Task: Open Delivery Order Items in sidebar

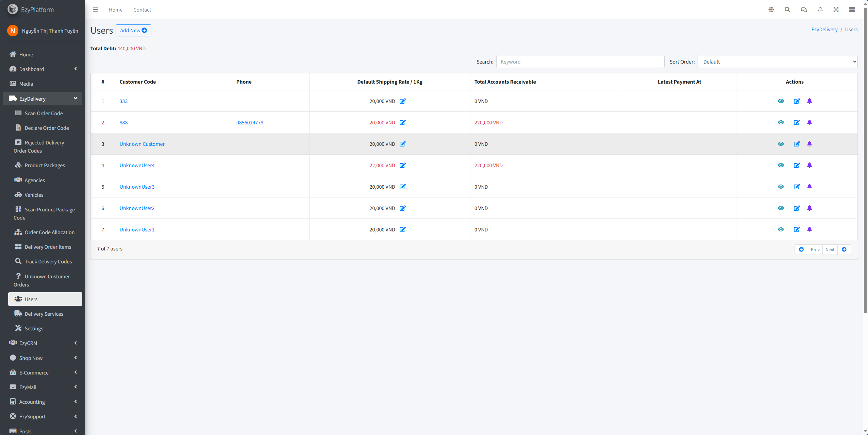Action: (45, 247)
